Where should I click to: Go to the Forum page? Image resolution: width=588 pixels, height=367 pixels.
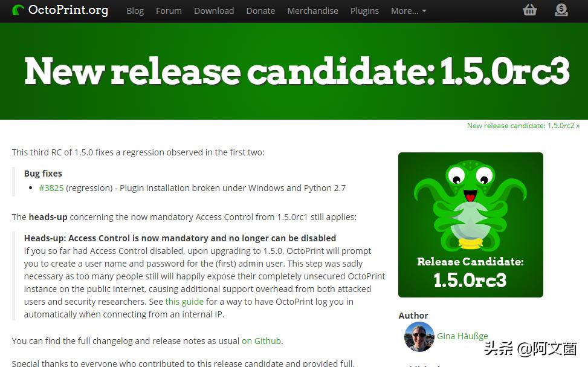coord(169,11)
